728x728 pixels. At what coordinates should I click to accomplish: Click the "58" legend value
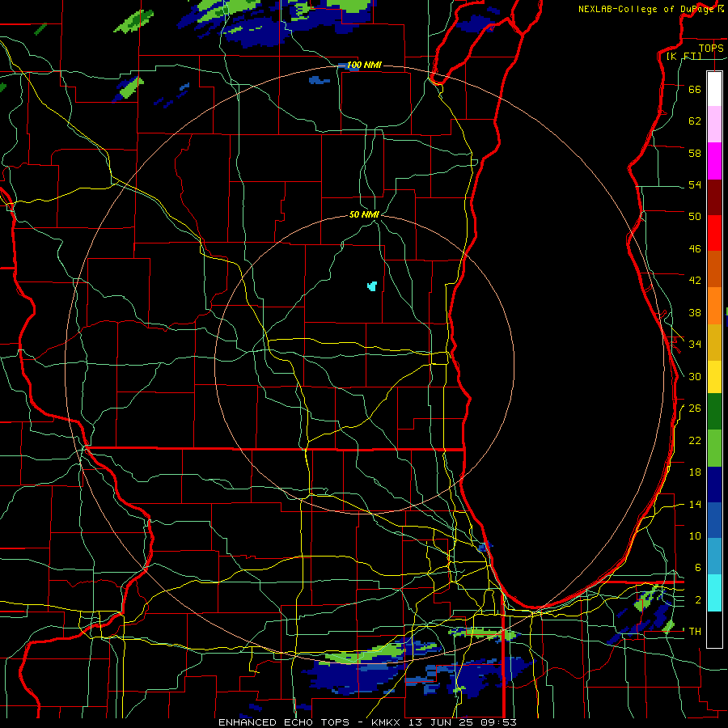tap(695, 153)
